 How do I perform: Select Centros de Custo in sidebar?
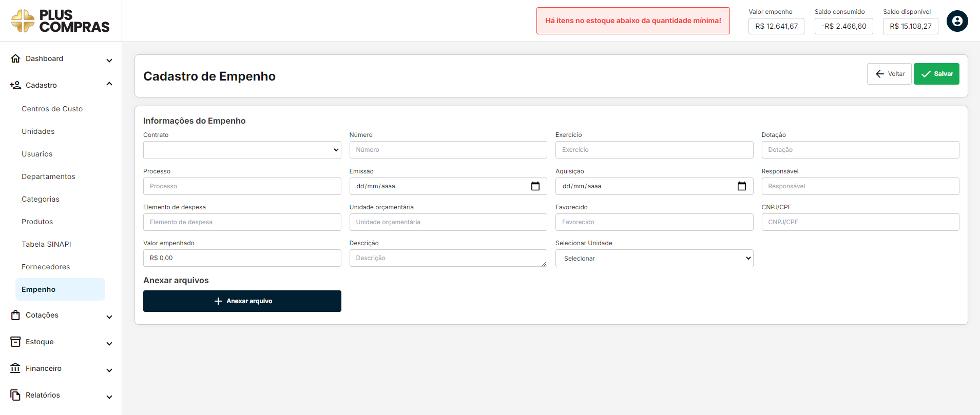[52, 109]
